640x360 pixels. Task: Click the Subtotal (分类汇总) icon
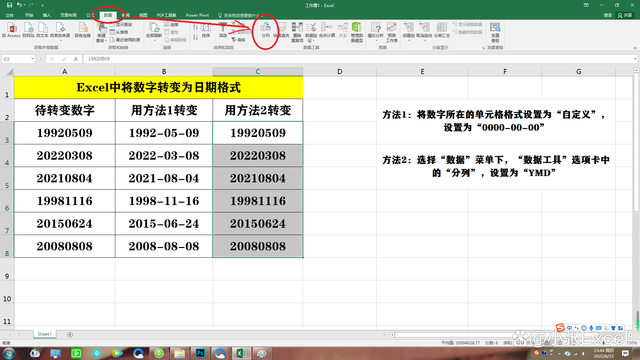(441, 30)
